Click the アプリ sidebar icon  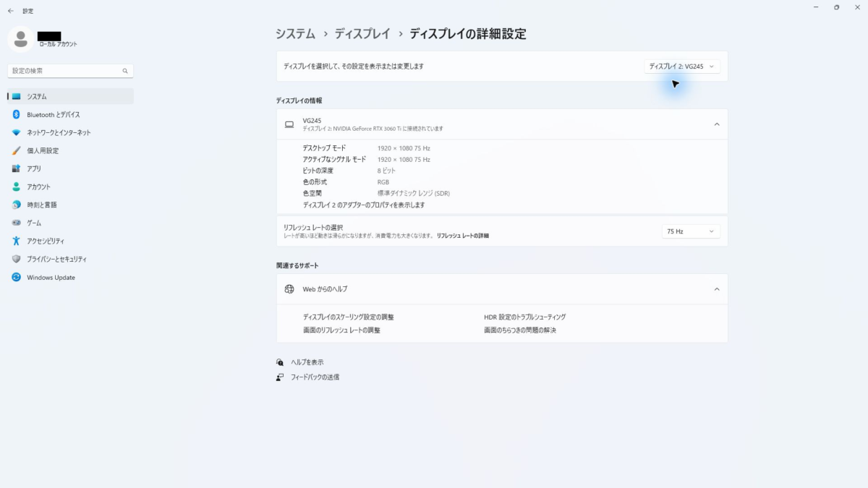pos(16,168)
